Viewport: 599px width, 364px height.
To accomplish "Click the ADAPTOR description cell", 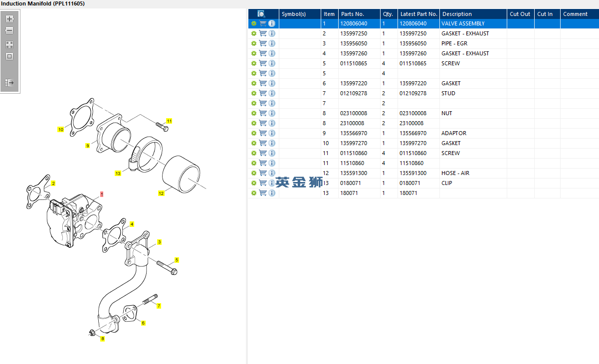I will 473,133.
